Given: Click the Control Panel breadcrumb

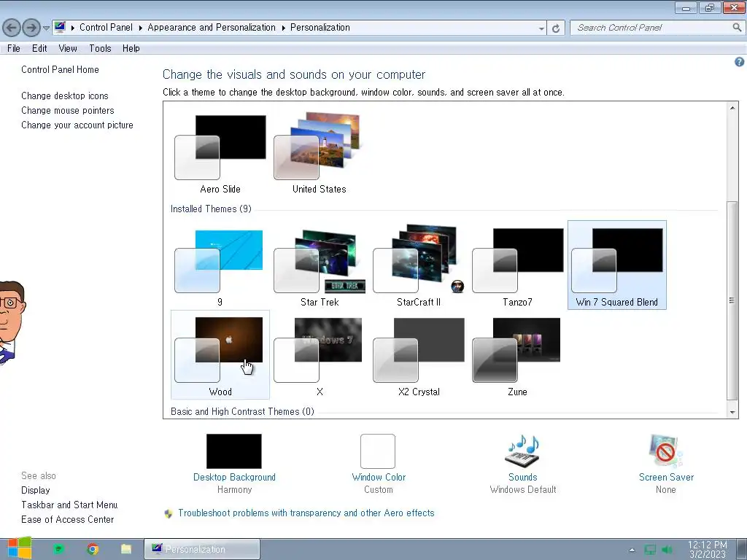Looking at the screenshot, I should click(x=106, y=28).
